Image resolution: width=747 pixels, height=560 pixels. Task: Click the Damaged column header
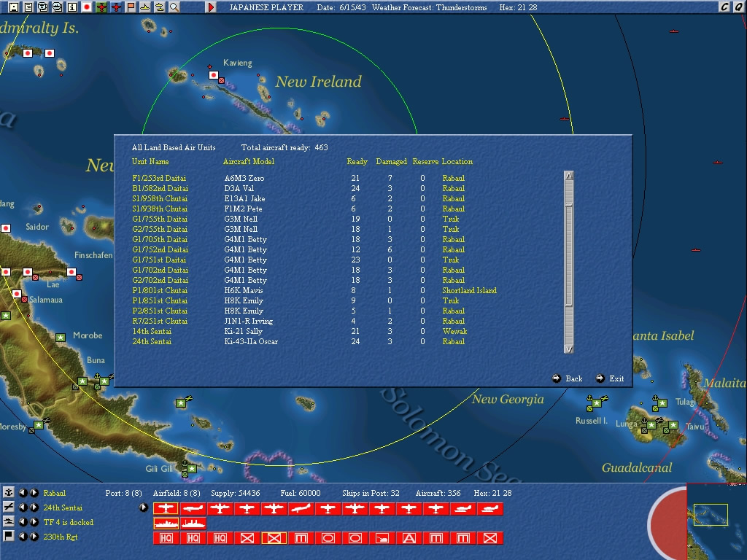[x=391, y=161]
